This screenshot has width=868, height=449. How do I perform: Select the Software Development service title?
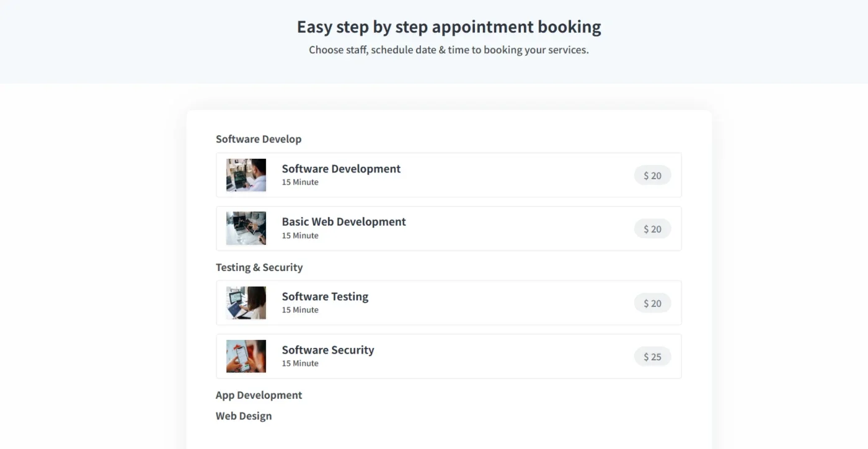coord(341,169)
